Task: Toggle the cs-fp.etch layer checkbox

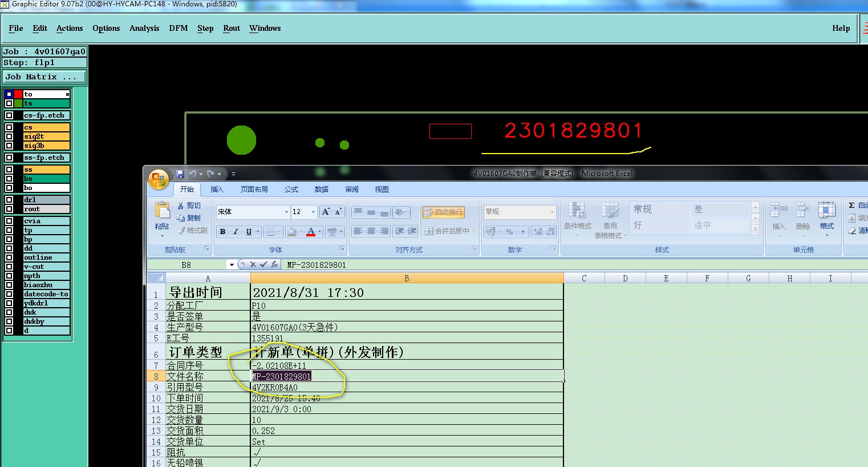Action: point(9,115)
